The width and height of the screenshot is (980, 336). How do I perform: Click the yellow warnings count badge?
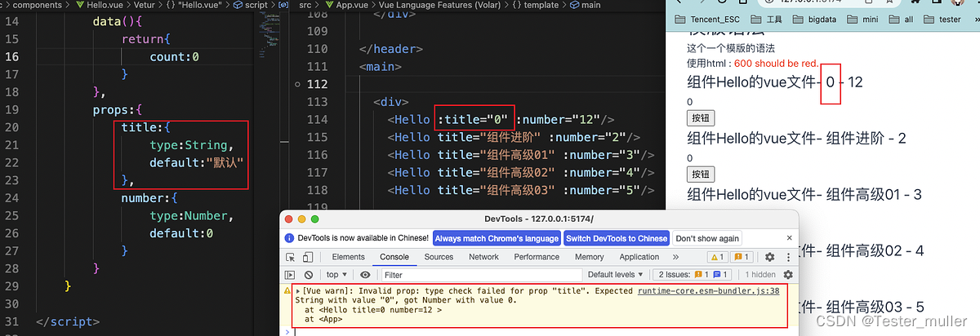[717, 257]
